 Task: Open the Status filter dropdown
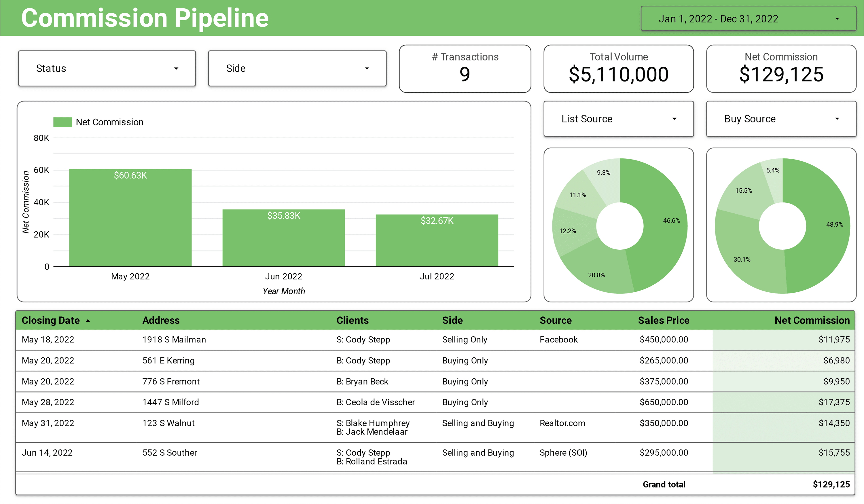(107, 68)
